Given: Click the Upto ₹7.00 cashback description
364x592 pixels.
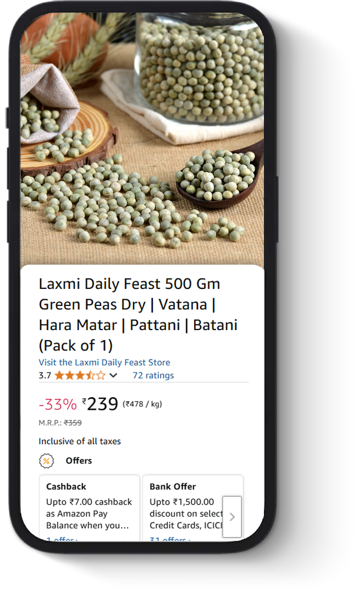Looking at the screenshot, I should [89, 513].
